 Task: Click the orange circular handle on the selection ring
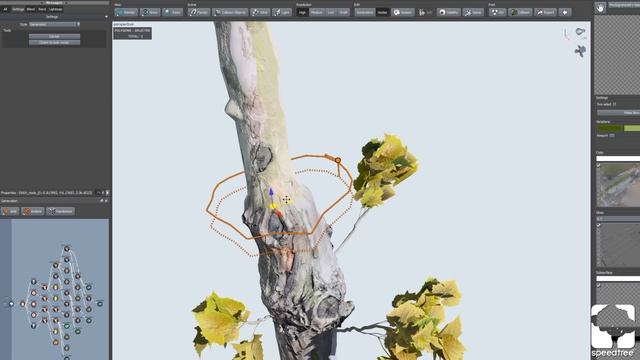[338, 160]
